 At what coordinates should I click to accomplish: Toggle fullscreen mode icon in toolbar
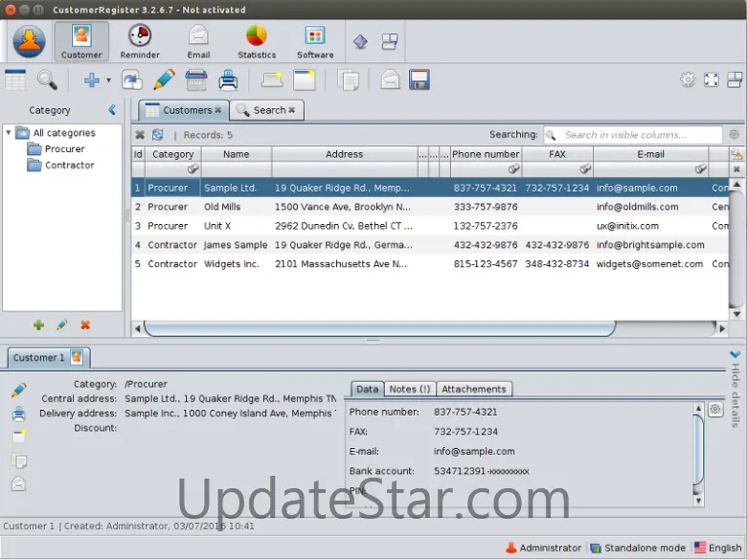point(711,80)
